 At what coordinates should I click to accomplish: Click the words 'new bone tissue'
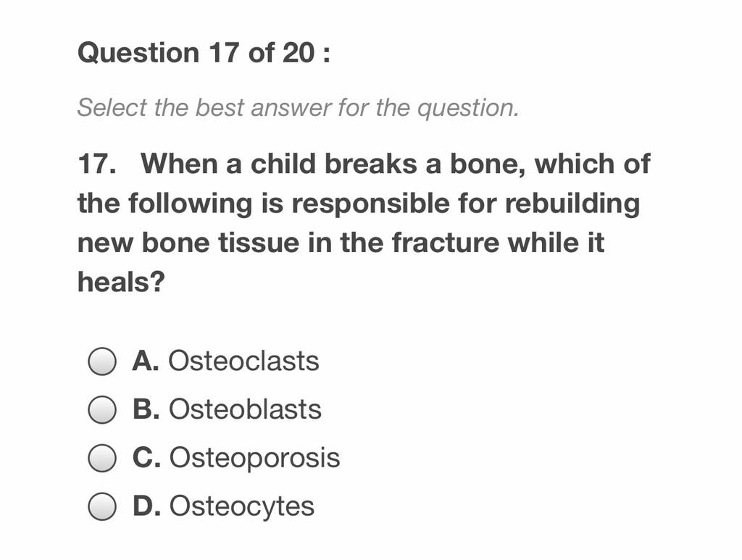(x=188, y=243)
